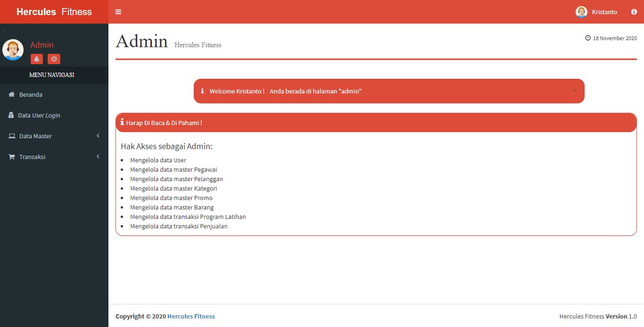Screen dimensions: 644x327
Task: Select the Admin avatar in the sidebar
Action: click(x=13, y=50)
